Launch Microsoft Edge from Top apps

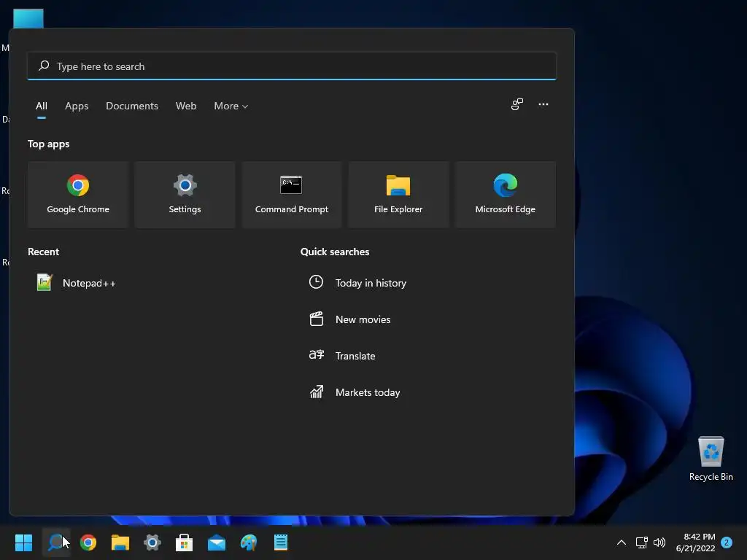click(x=505, y=194)
